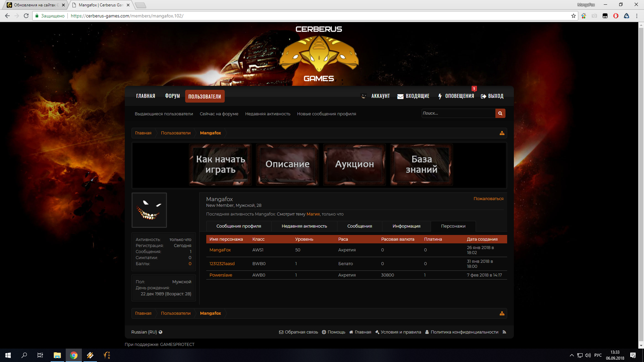Click the Аукцион banner button

point(354,164)
